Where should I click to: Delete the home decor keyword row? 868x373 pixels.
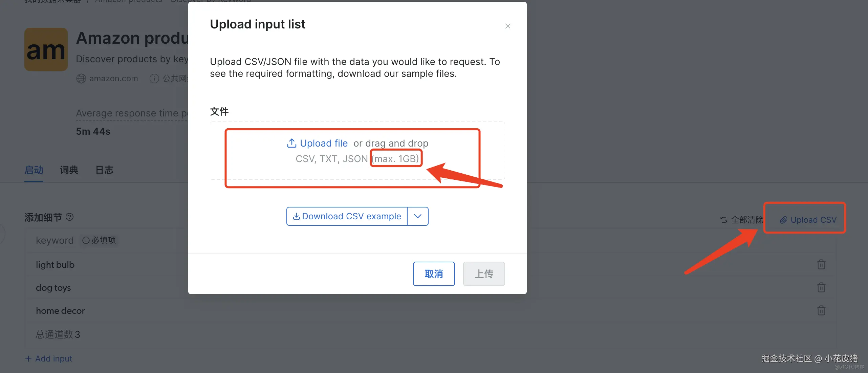[x=821, y=310]
